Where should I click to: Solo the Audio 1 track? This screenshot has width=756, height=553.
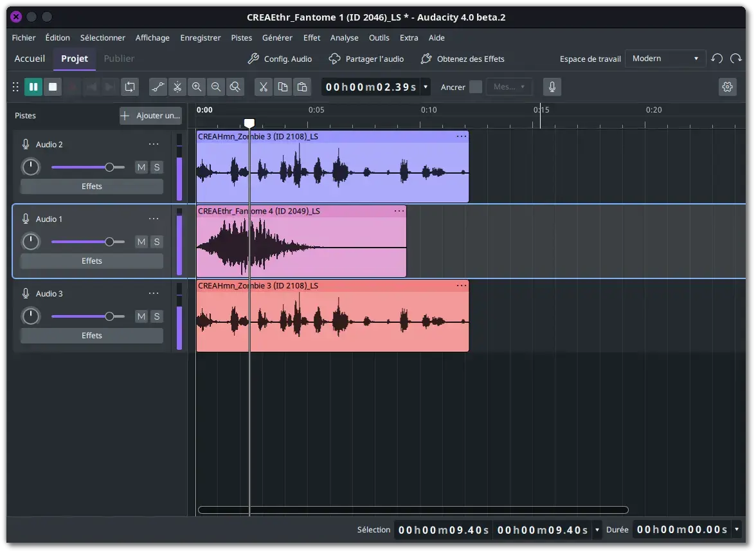click(x=157, y=242)
